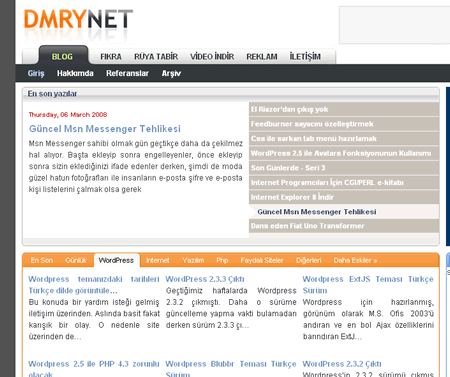Click the empty banner box at top right
The width and height of the screenshot is (450, 377).
(395, 25)
